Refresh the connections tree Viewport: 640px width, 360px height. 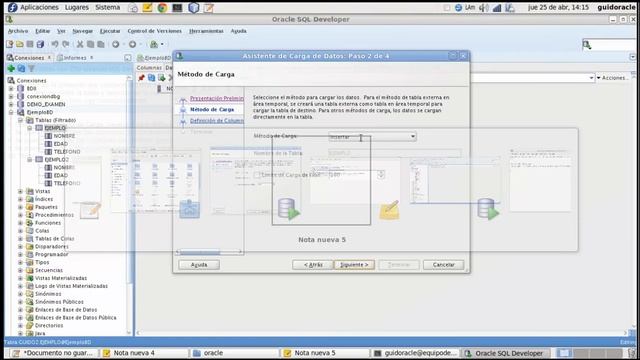[x=21, y=69]
